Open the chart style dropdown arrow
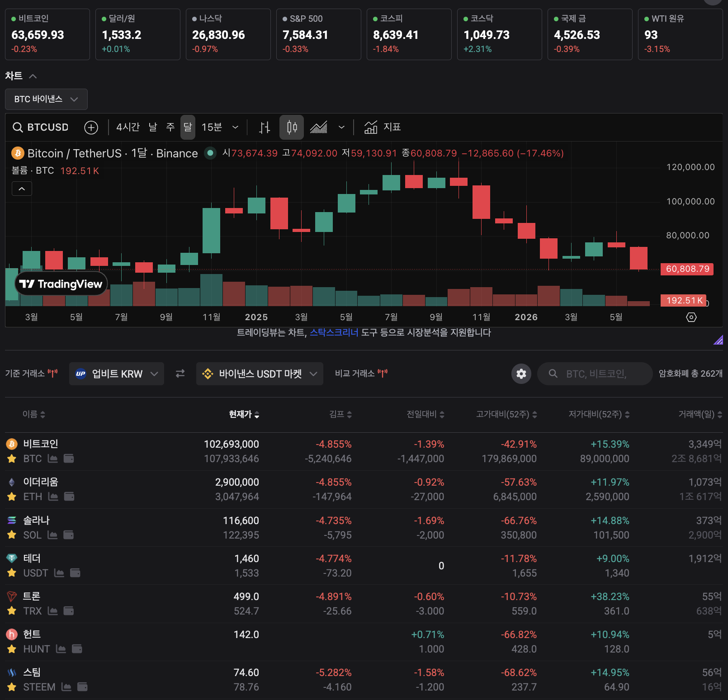Screen dimensions: 728x700 (341, 128)
